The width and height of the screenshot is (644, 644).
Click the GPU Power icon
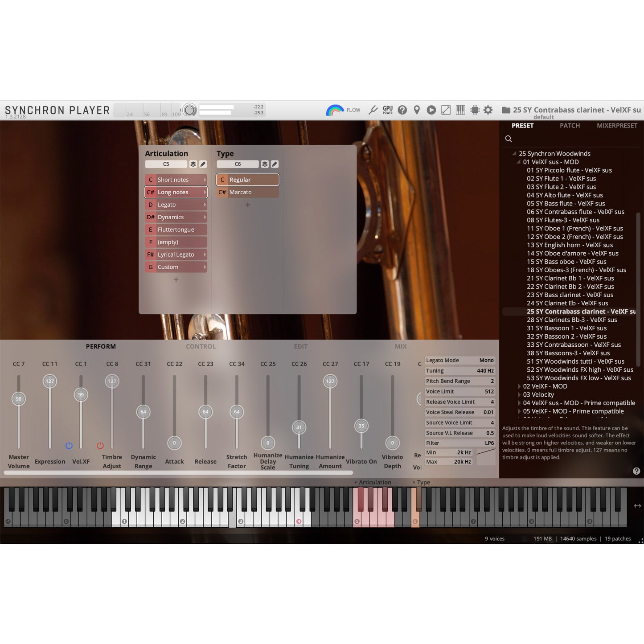pyautogui.click(x=387, y=110)
